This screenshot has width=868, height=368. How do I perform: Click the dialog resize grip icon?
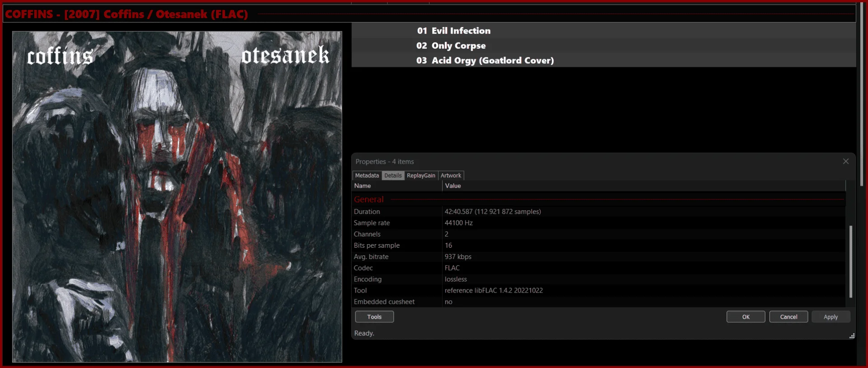852,336
